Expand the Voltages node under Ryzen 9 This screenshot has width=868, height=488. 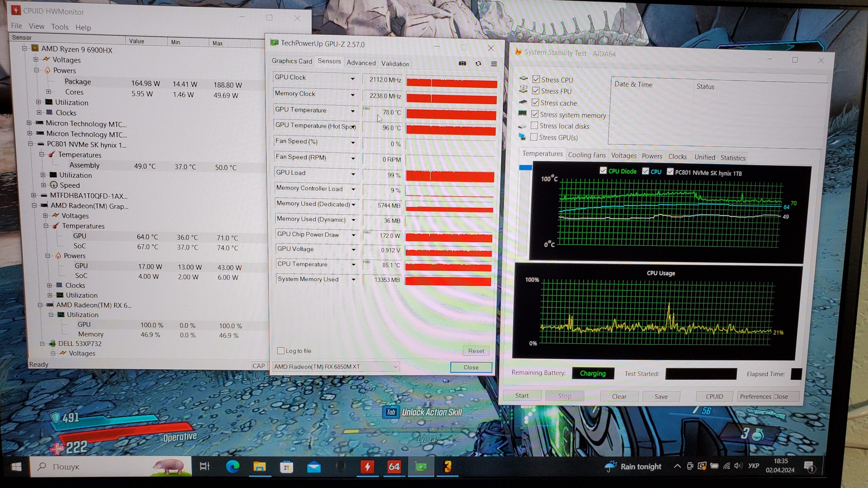(36, 59)
